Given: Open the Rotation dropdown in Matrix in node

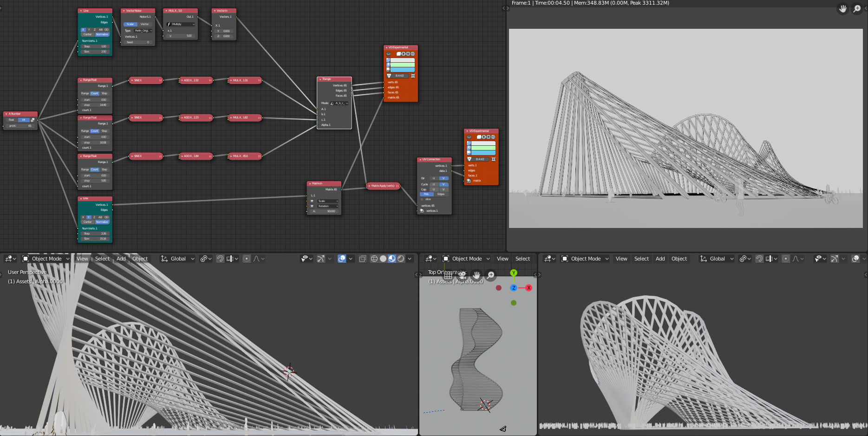Looking at the screenshot, I should (328, 206).
